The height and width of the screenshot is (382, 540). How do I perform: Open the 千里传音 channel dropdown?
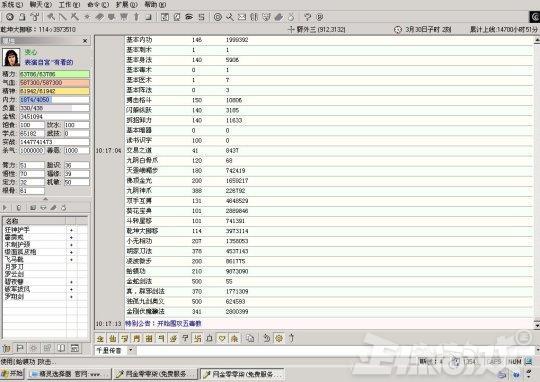(x=131, y=350)
